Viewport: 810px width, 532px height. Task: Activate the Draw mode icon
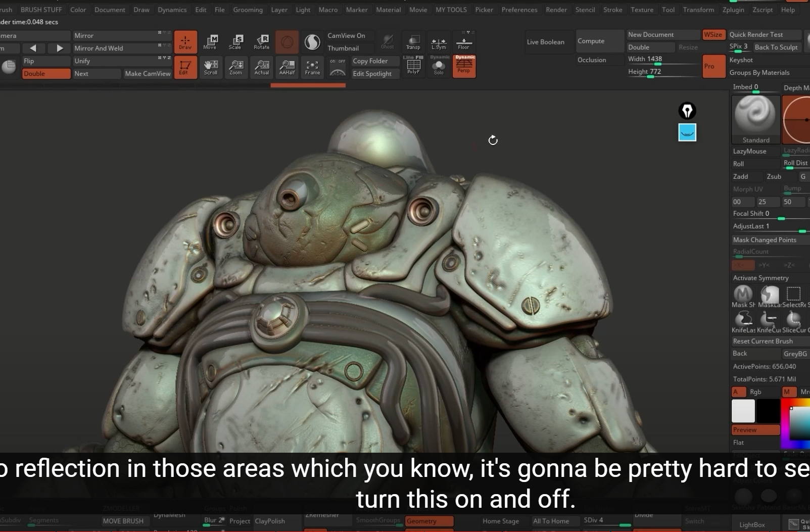185,41
